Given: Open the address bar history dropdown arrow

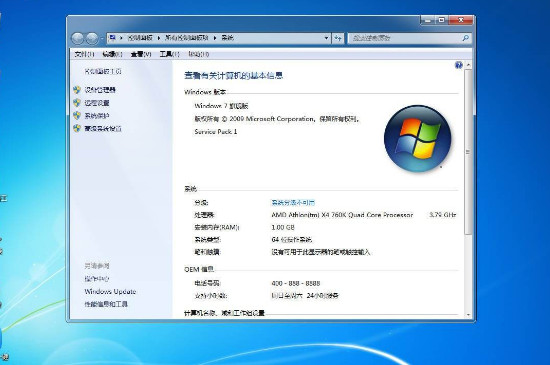Looking at the screenshot, I should pos(326,38).
